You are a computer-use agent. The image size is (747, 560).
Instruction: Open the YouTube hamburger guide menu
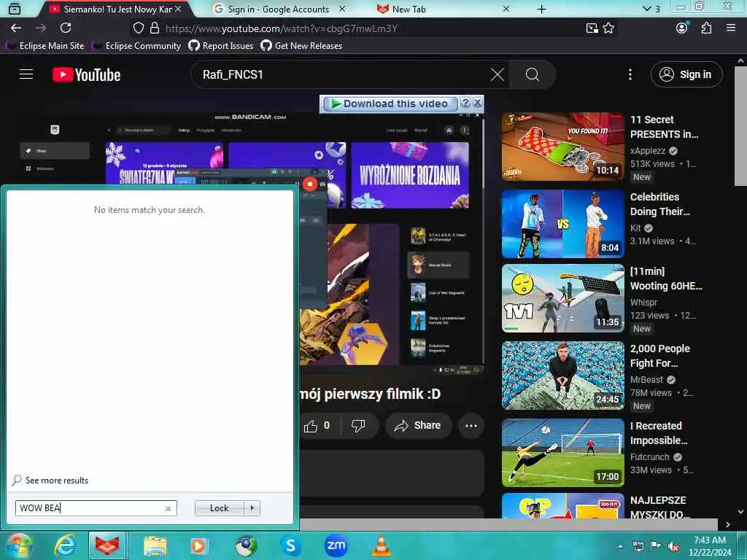point(26,74)
